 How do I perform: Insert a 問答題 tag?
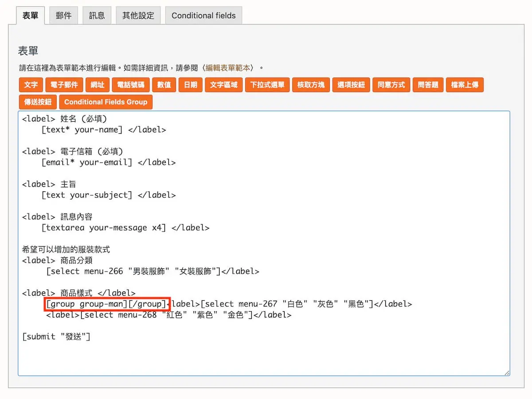click(428, 85)
